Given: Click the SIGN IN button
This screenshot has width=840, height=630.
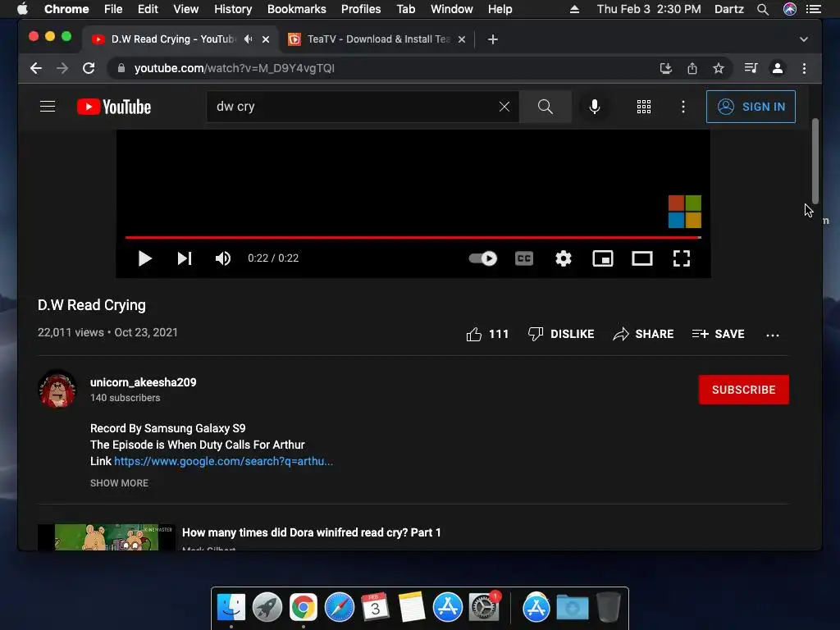Looking at the screenshot, I should (x=751, y=107).
